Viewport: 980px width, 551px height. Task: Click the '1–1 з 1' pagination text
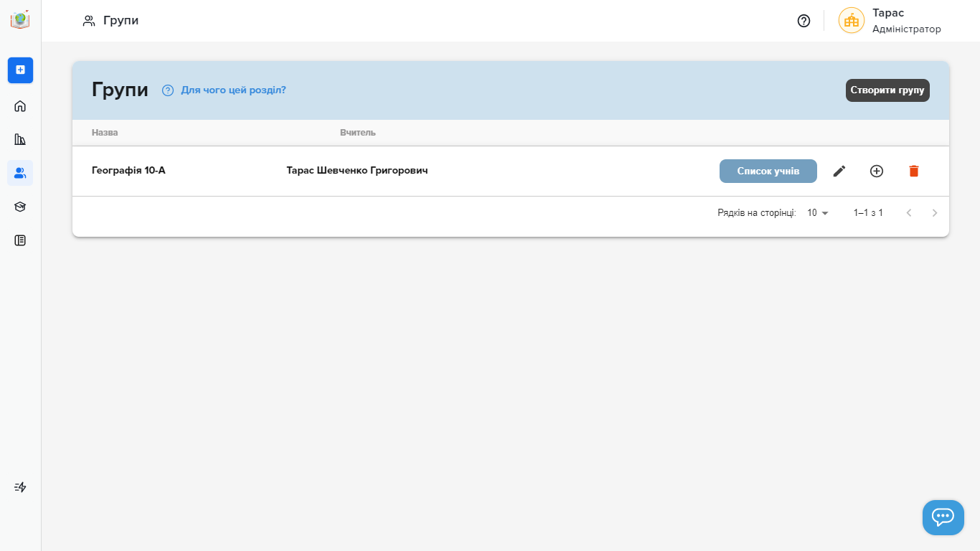point(868,213)
